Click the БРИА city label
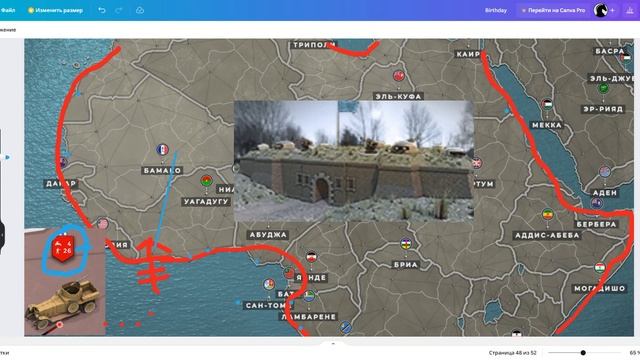640x360 pixels. click(x=405, y=264)
